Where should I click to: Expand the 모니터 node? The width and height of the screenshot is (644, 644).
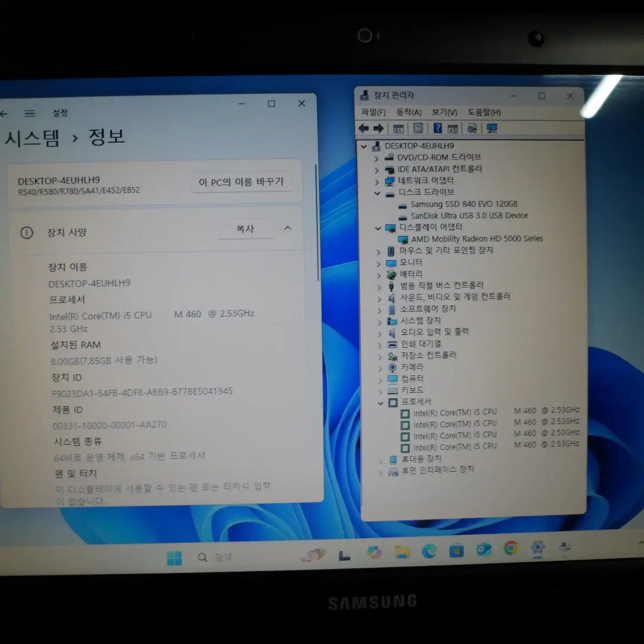point(378,264)
